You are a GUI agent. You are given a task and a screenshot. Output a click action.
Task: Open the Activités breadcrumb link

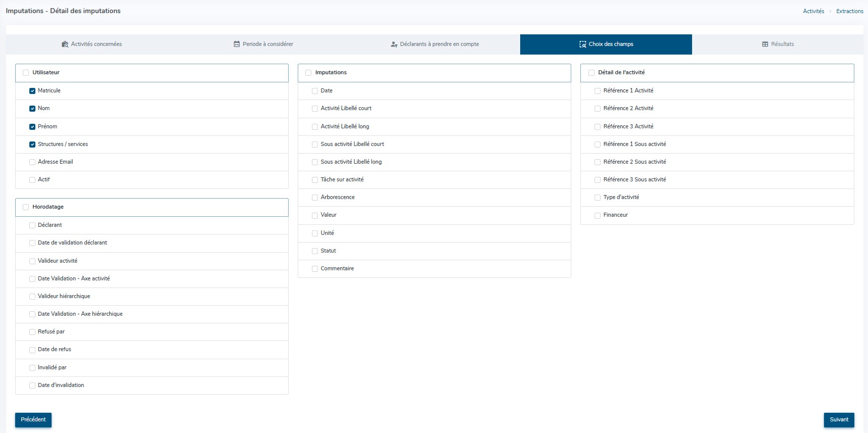click(x=813, y=11)
